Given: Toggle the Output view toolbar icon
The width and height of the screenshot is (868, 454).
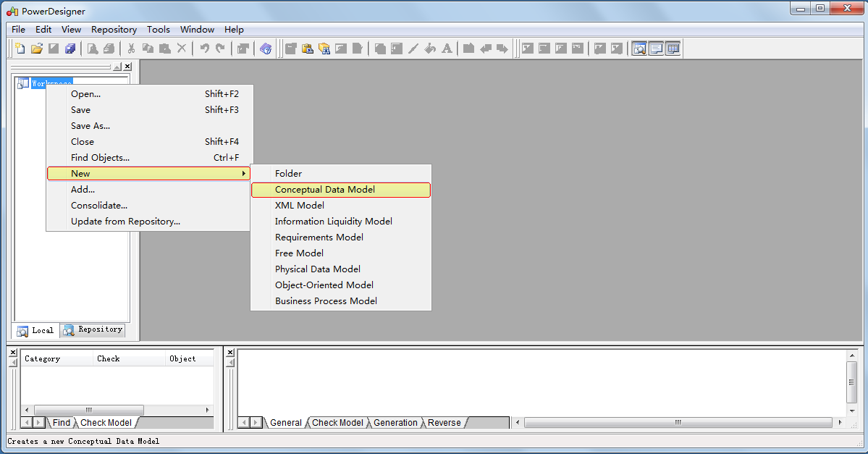Looking at the screenshot, I should [x=656, y=49].
